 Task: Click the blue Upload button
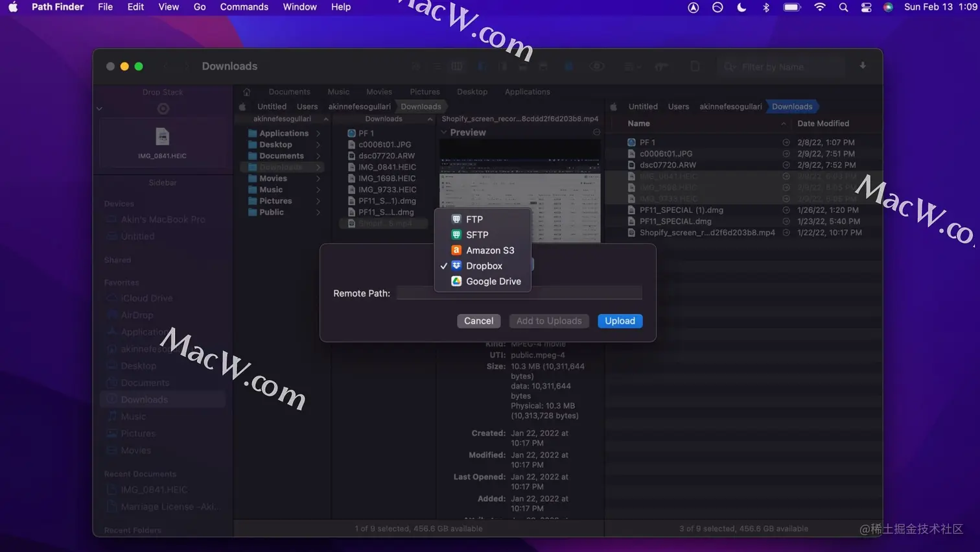coord(620,321)
